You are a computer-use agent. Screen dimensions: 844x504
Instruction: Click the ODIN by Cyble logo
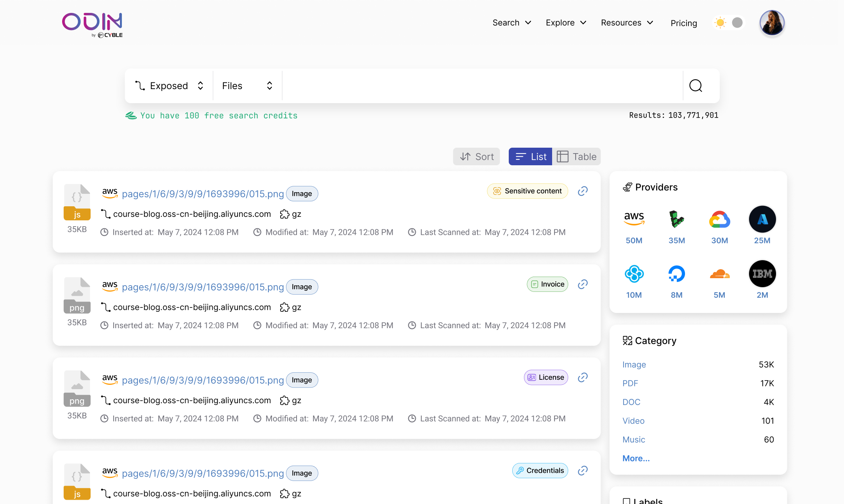coord(93,25)
